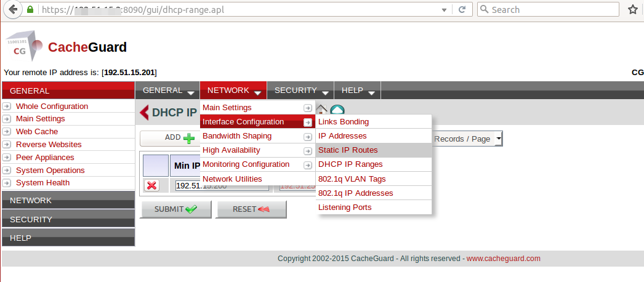Choose 802.1q VLAN Tags from submenu

tap(374, 179)
